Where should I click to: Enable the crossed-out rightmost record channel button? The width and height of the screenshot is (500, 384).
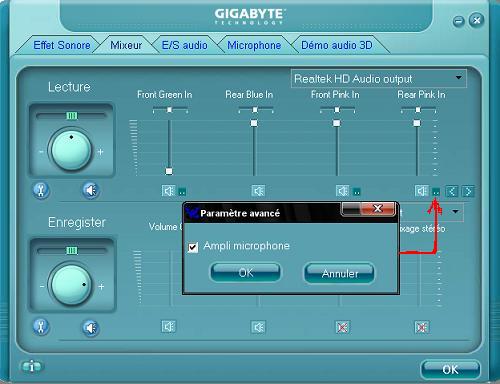pyautogui.click(x=422, y=327)
